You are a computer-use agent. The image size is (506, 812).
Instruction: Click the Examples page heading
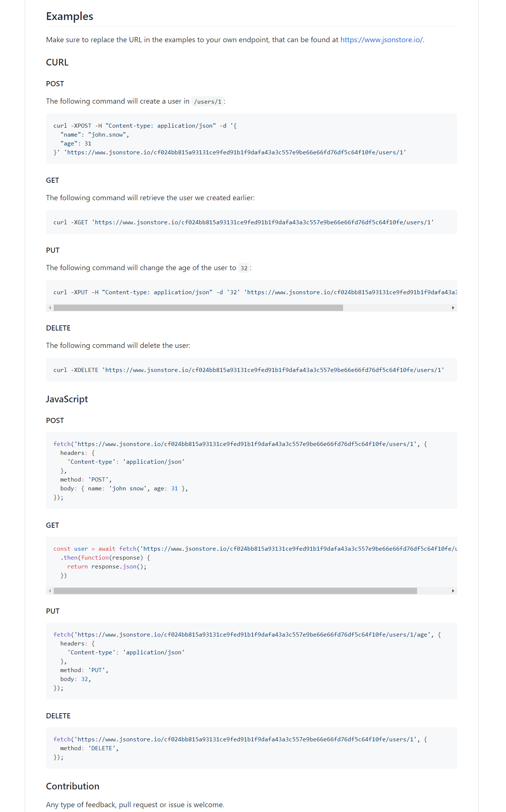70,16
